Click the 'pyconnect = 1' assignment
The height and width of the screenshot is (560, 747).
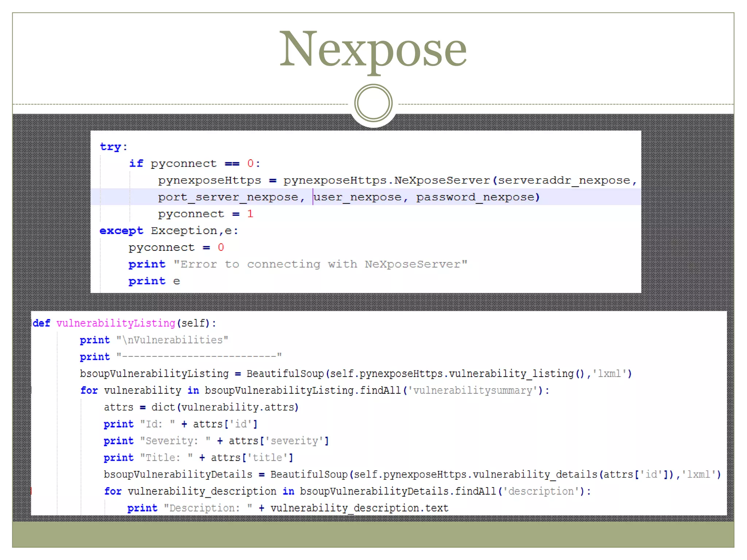pyautogui.click(x=205, y=214)
